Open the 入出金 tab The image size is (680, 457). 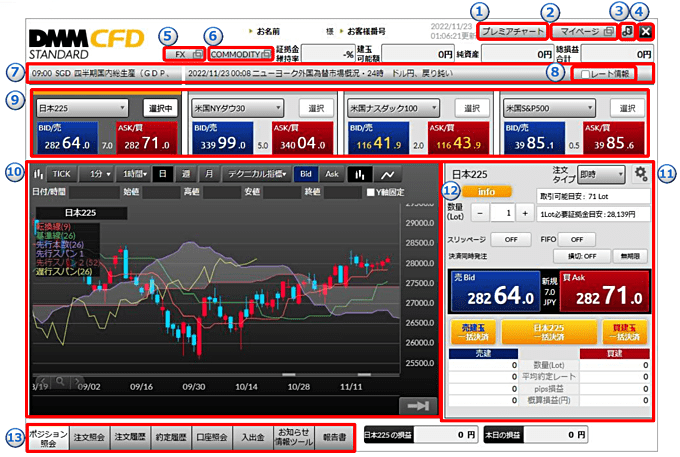pos(253,437)
